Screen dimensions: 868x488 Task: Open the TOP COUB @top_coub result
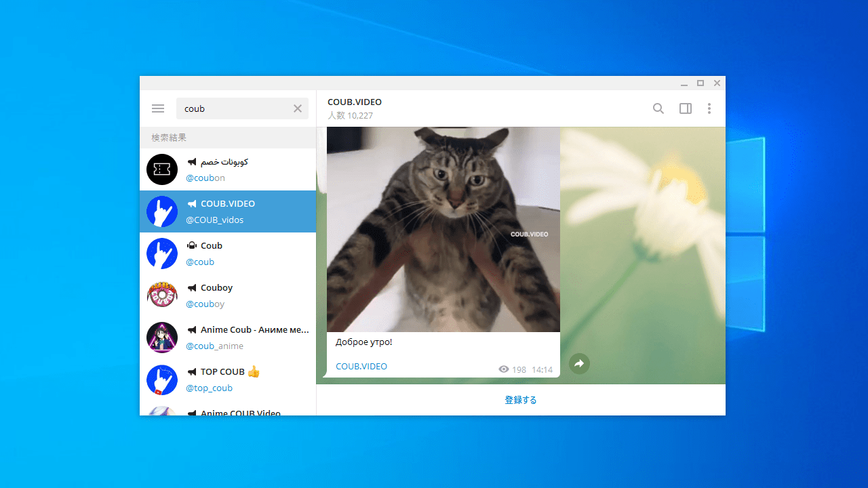(228, 380)
